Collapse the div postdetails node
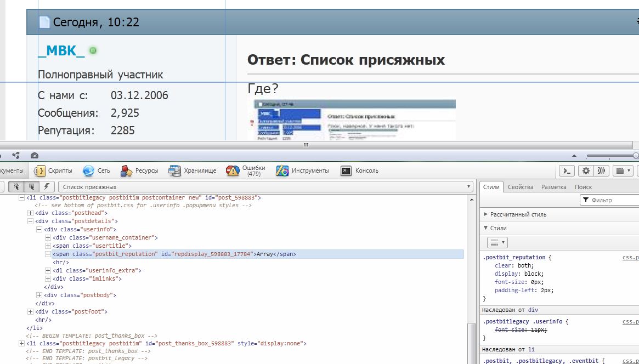Screen dimensions: 639x364 (30, 221)
